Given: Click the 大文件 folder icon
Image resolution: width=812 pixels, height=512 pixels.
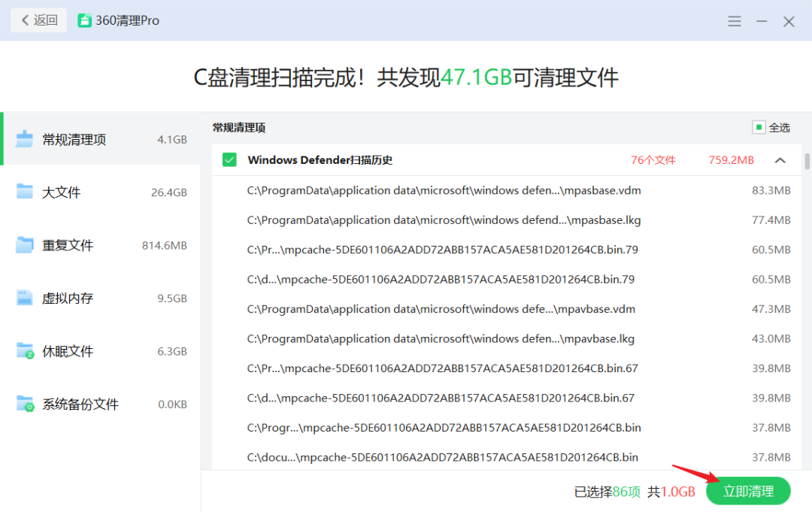Looking at the screenshot, I should pos(24,192).
